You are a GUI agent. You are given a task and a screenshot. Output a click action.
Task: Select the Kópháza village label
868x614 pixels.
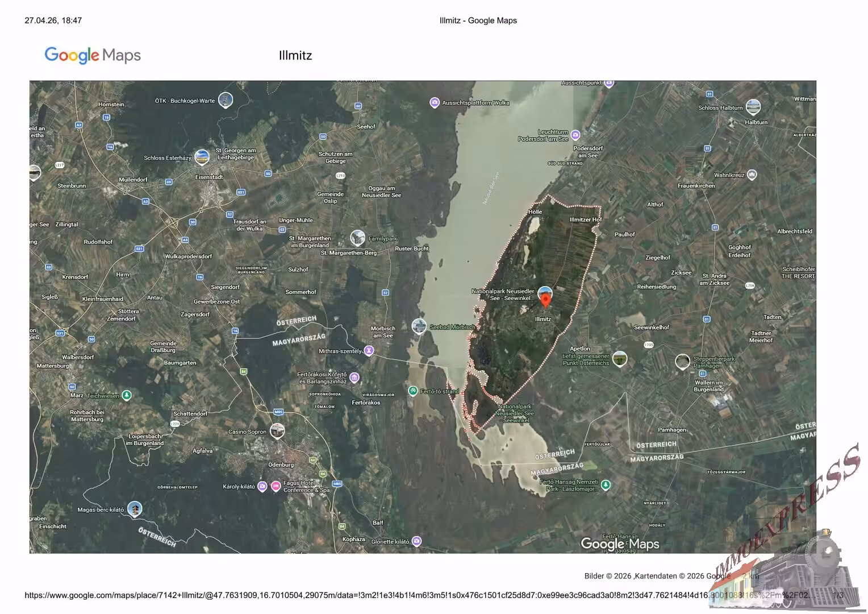click(x=354, y=539)
